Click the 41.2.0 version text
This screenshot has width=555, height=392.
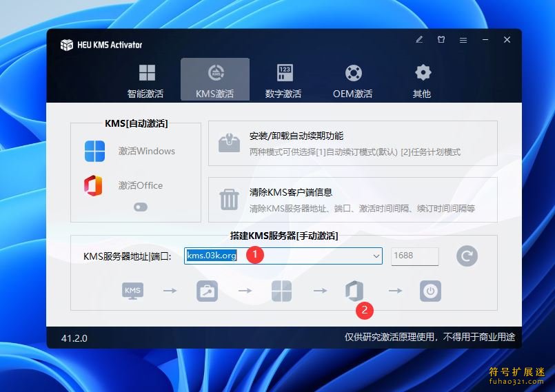click(x=74, y=338)
